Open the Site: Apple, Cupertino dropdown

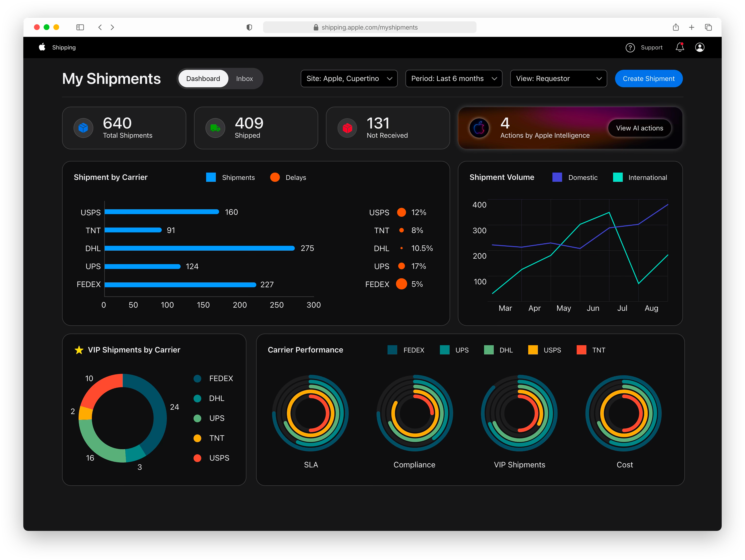click(349, 78)
